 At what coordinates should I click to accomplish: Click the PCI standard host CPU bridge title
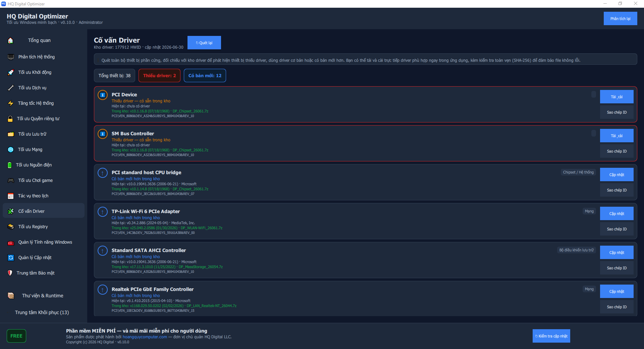[146, 172]
